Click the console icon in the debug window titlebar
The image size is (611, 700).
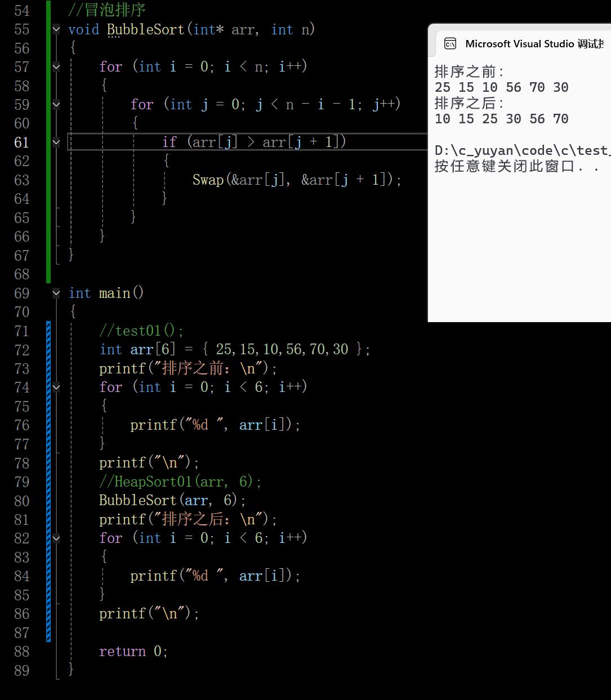tap(450, 43)
